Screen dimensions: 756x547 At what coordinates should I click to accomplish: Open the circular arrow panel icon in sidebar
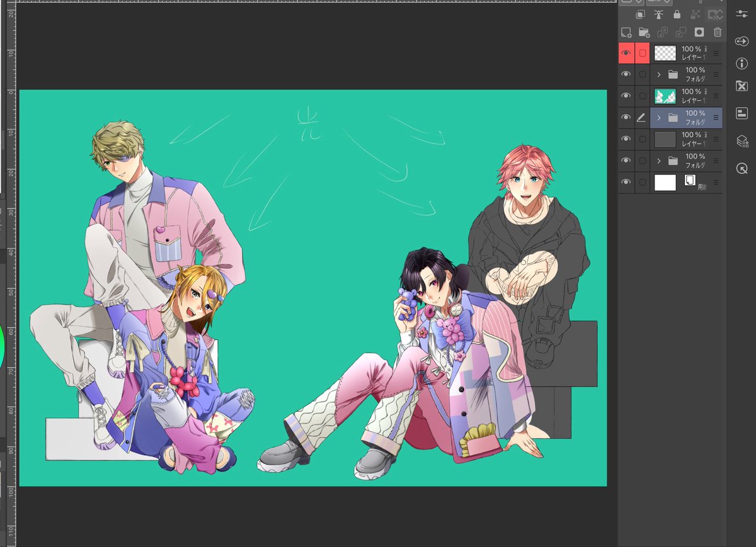point(742,169)
